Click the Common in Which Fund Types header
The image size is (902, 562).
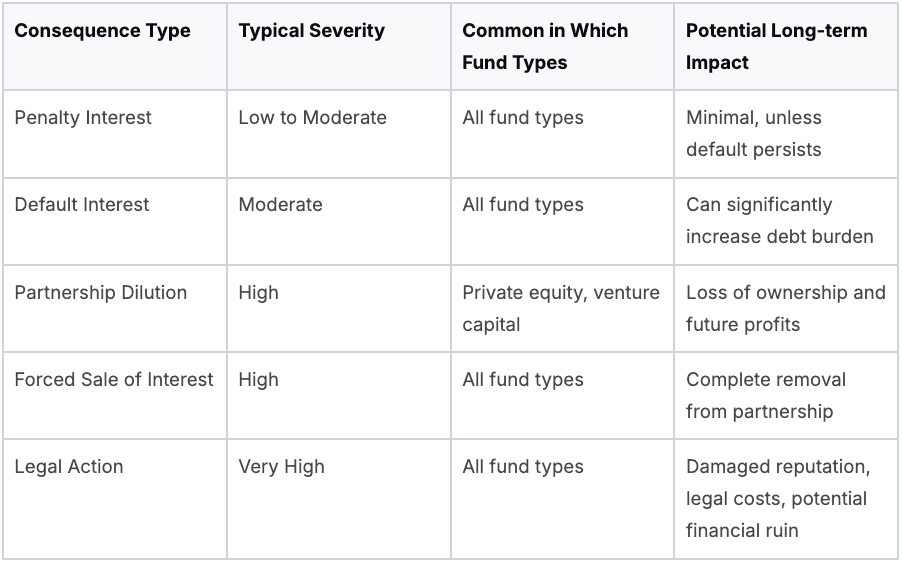545,46
